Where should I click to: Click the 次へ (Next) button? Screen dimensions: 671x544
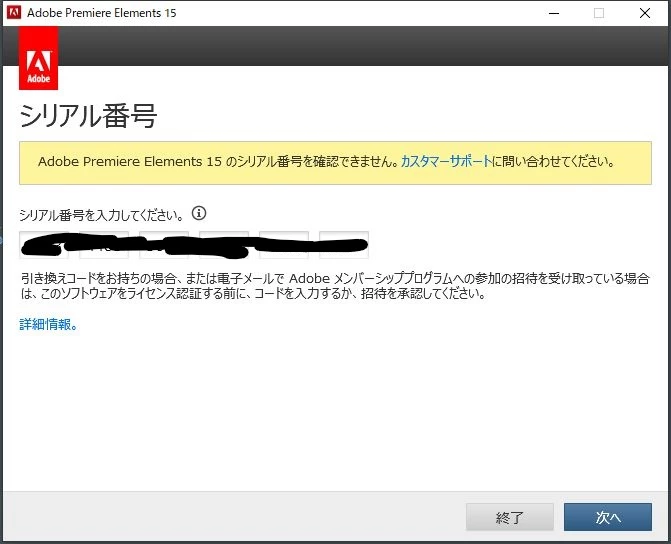pyautogui.click(x=608, y=517)
